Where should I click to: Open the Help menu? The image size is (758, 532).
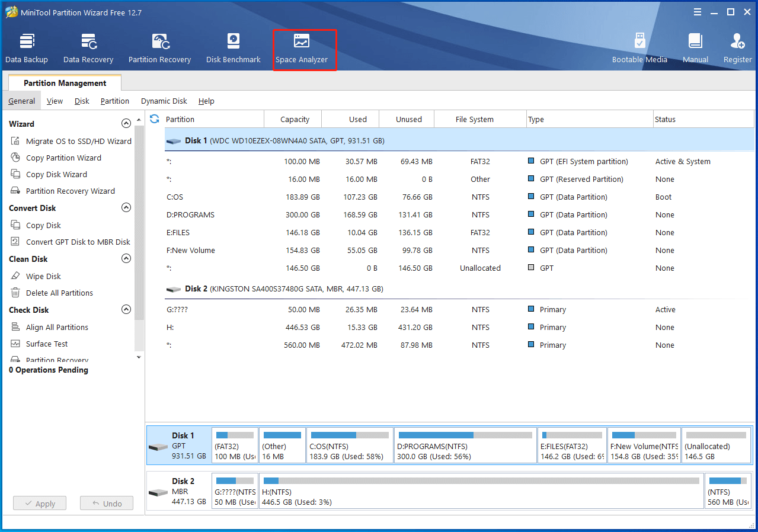(x=206, y=101)
